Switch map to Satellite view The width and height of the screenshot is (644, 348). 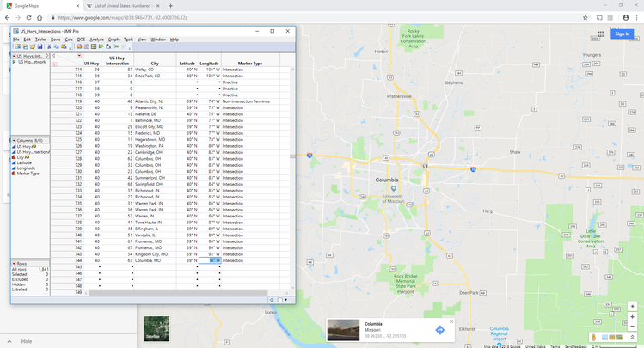click(x=156, y=327)
